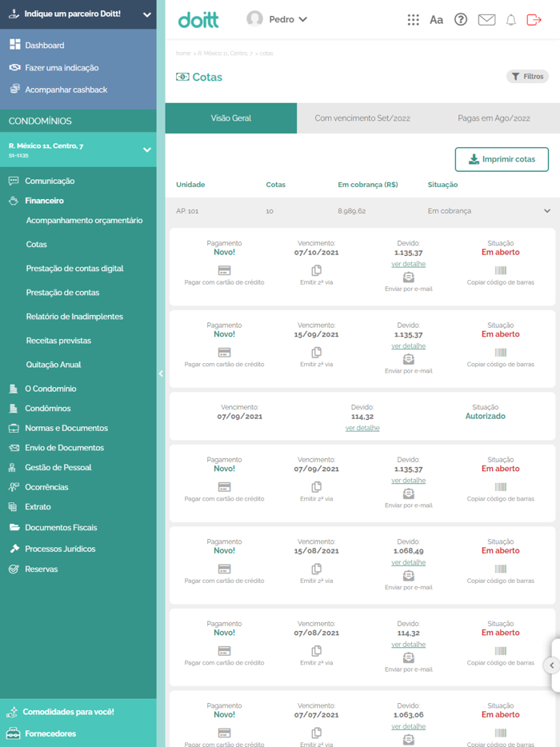Click Emitir 2ª via icon for 15/09/2021
Image resolution: width=560 pixels, height=747 pixels.
pos(317,353)
